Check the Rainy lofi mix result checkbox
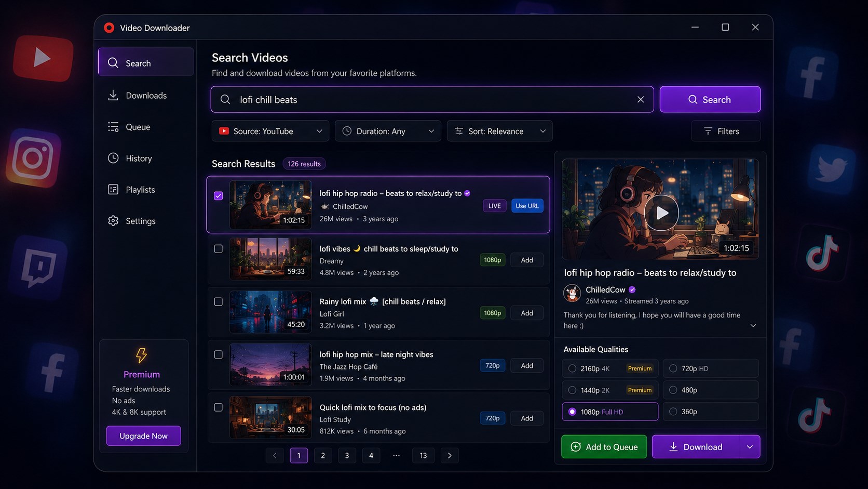The width and height of the screenshot is (868, 489). (219, 302)
